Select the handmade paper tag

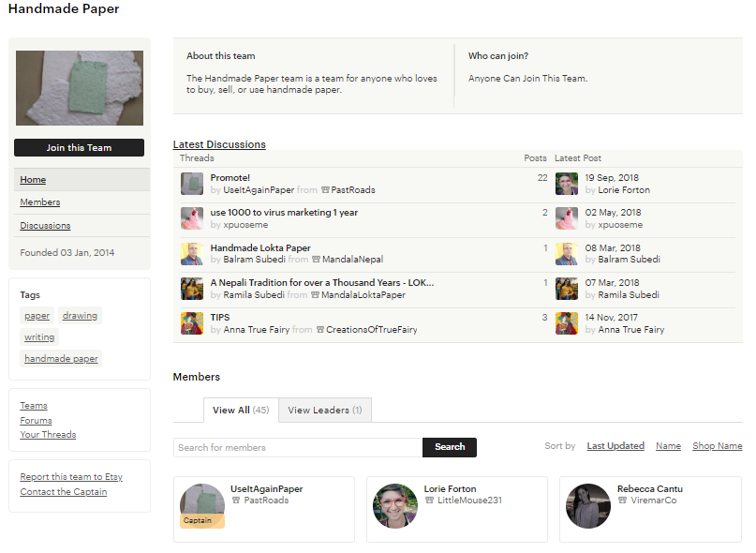61,359
